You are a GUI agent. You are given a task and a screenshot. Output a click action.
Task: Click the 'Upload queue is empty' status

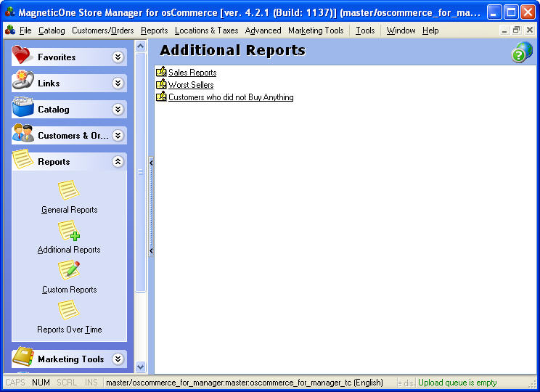(x=457, y=383)
